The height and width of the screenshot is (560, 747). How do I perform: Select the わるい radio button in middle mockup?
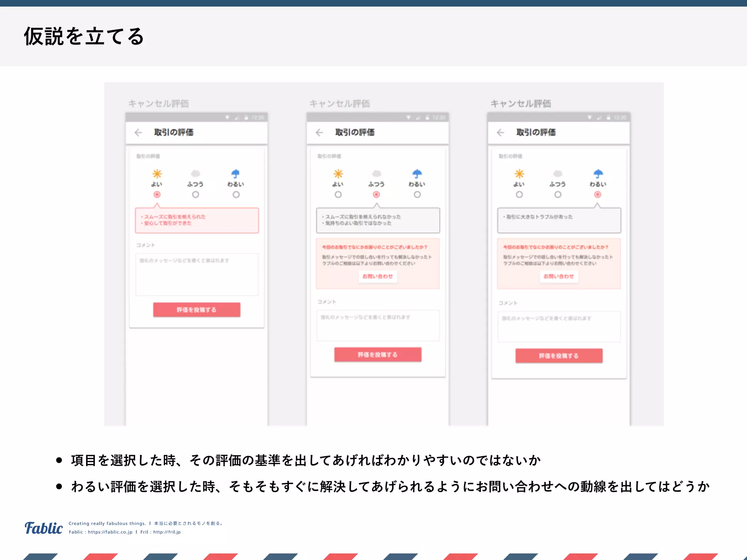point(417,194)
